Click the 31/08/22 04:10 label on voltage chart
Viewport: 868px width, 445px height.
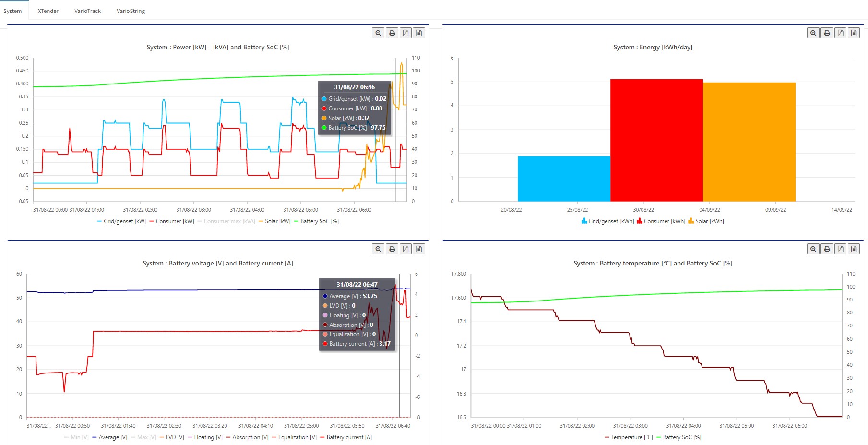(x=256, y=426)
